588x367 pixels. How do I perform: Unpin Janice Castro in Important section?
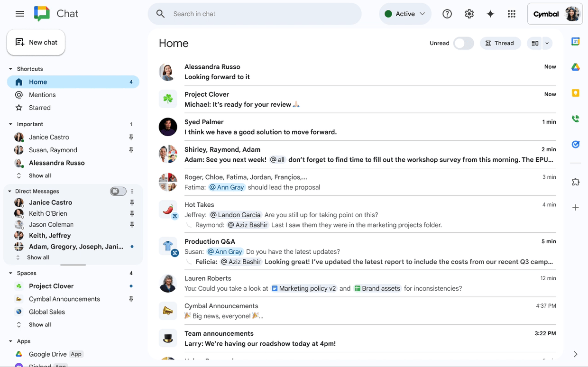131,137
